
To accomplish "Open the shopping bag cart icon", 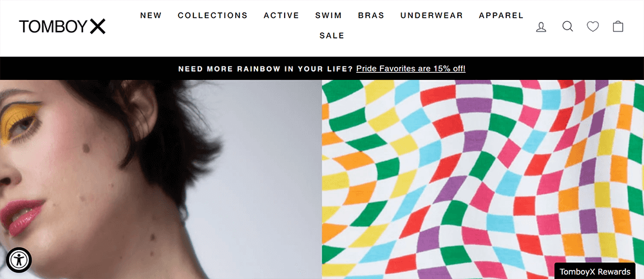I will 618,26.
